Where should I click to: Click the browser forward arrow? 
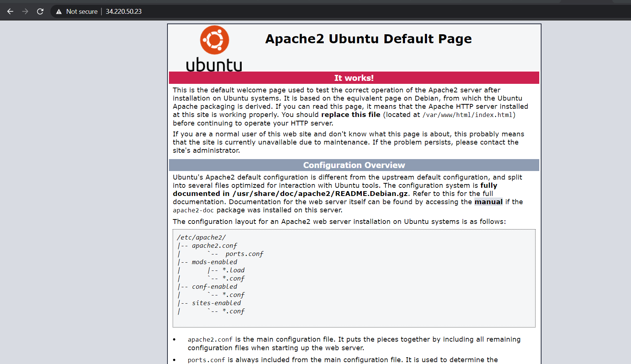tap(25, 12)
